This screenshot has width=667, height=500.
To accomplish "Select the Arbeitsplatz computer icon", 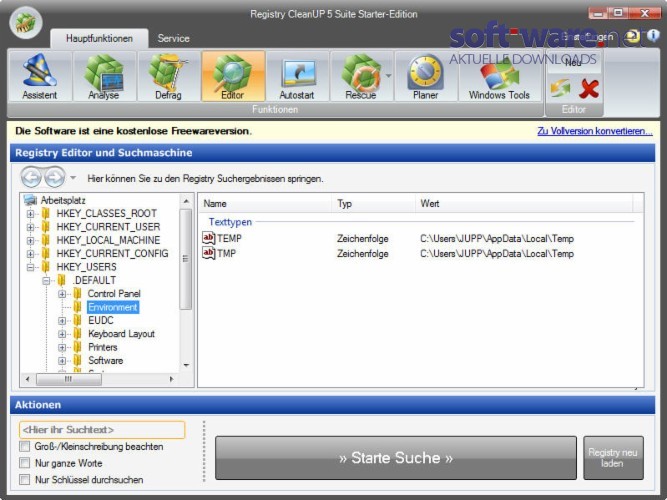I will pyautogui.click(x=30, y=200).
